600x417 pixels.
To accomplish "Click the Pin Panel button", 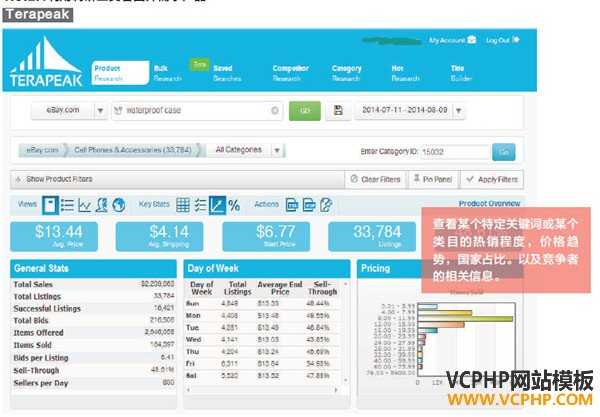I will [433, 179].
